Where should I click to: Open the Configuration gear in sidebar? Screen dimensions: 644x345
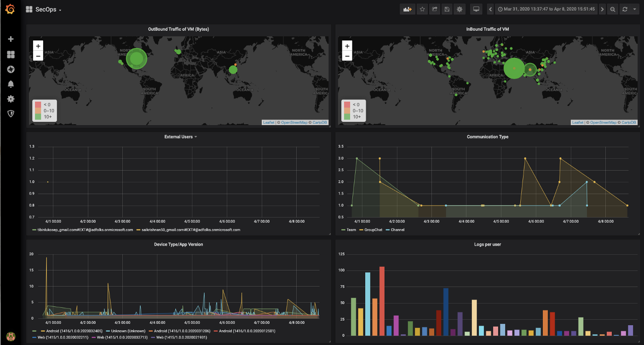(11, 99)
